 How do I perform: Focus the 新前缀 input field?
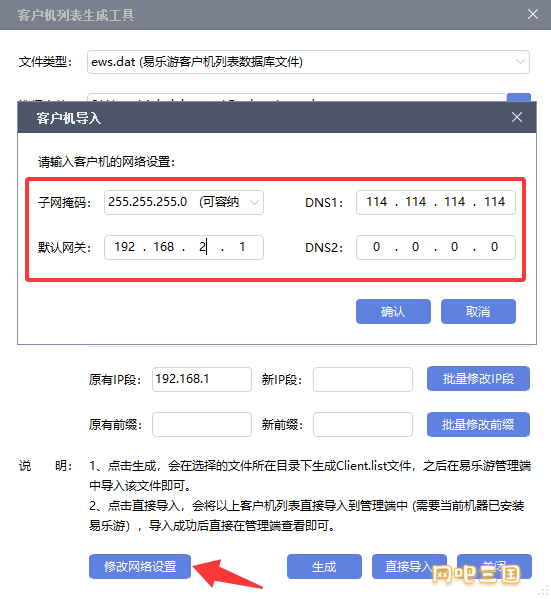tap(363, 424)
